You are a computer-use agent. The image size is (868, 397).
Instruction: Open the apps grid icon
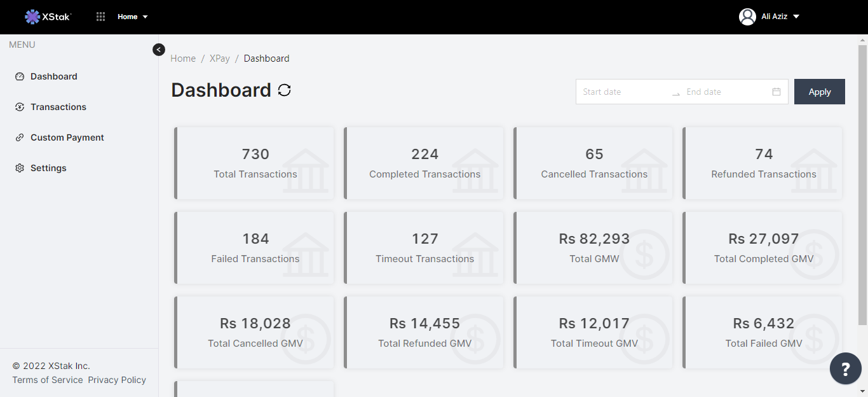(100, 17)
